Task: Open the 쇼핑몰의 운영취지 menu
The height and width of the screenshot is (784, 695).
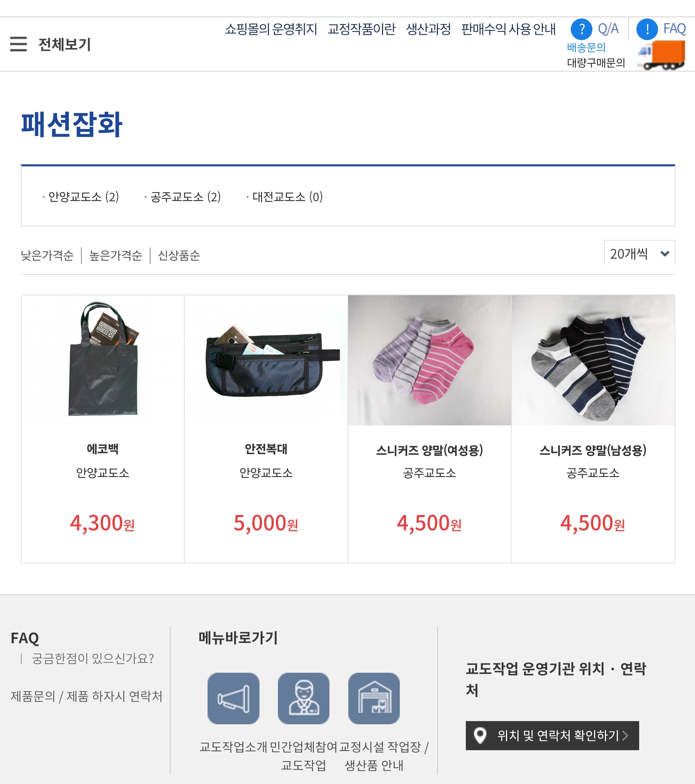Action: click(271, 29)
